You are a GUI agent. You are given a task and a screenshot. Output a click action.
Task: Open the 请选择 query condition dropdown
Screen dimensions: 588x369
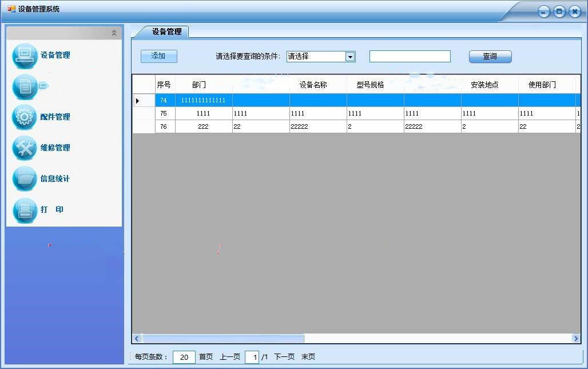[x=321, y=57]
